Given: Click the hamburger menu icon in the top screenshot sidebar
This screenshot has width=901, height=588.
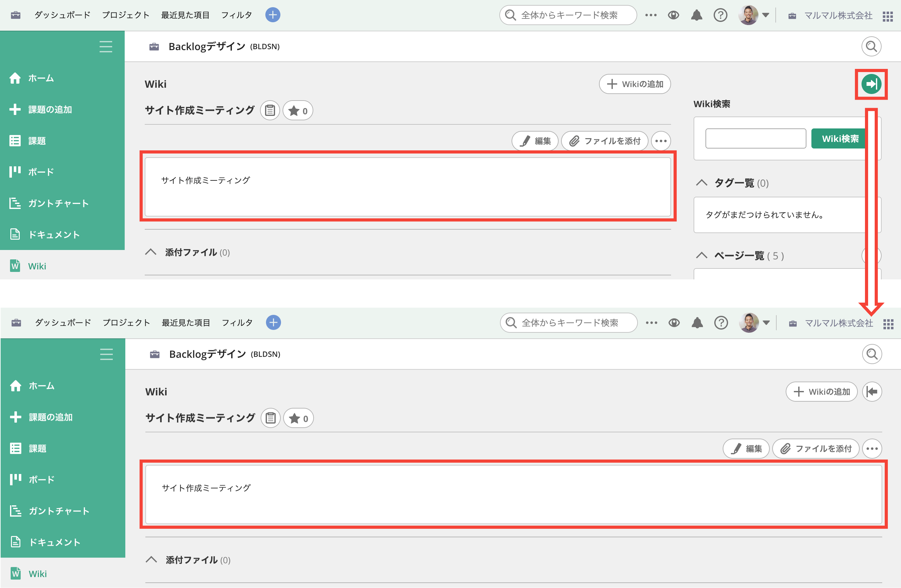Looking at the screenshot, I should coord(106,47).
